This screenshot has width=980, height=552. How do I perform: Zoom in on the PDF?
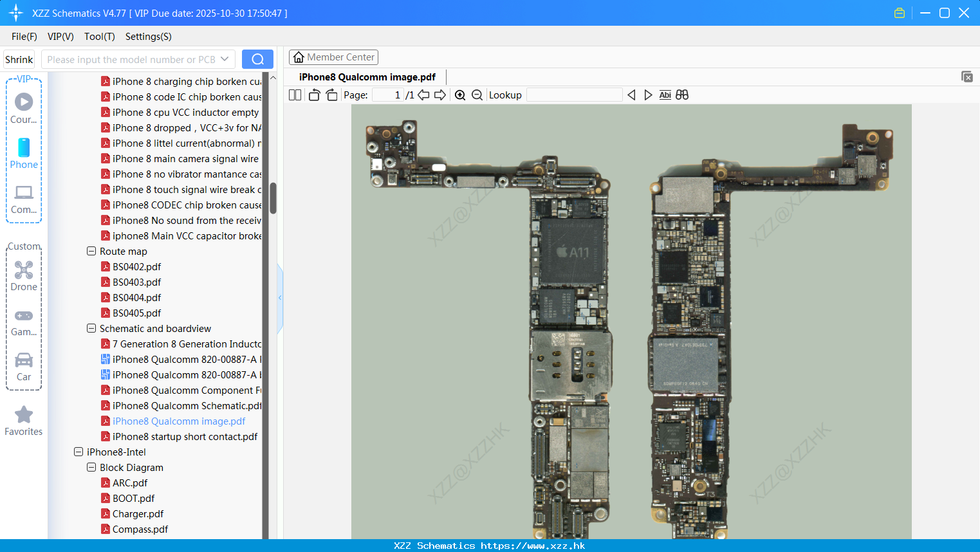click(460, 95)
